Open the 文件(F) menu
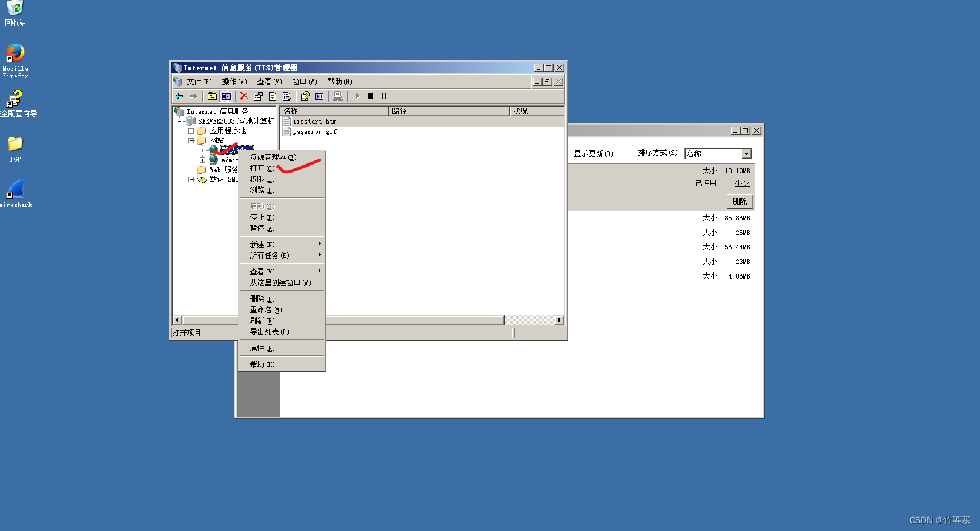 pos(199,82)
